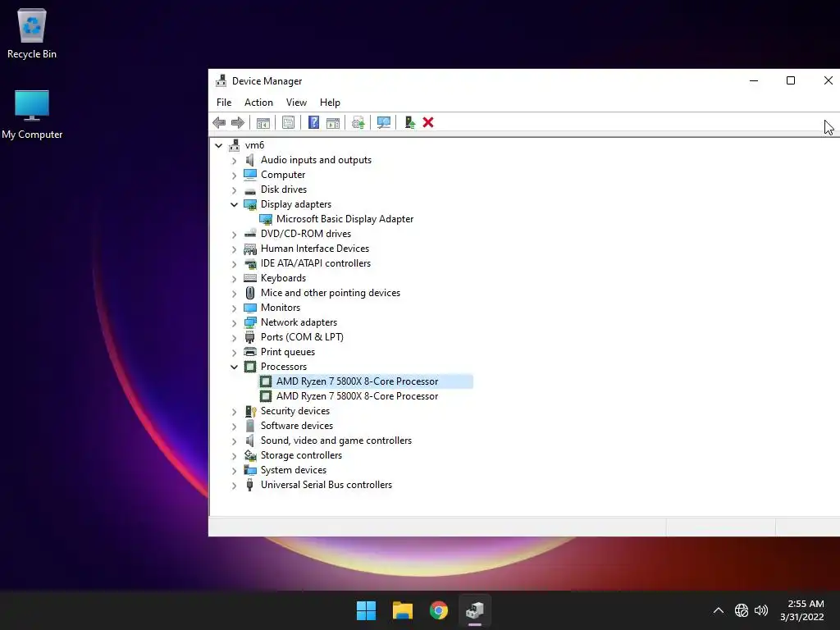
Task: Minimize the Device Manager window
Action: click(x=754, y=81)
